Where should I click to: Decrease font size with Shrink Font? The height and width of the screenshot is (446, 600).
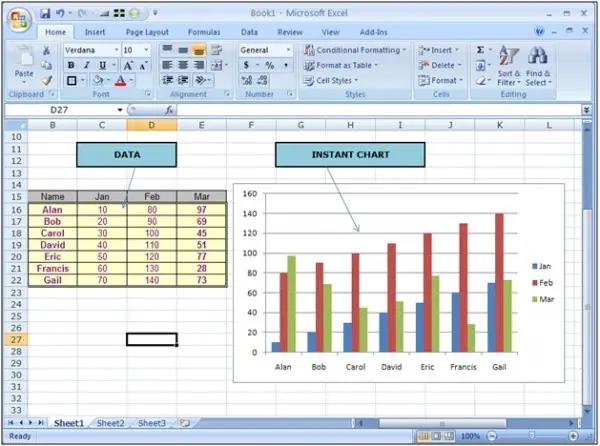(143, 65)
